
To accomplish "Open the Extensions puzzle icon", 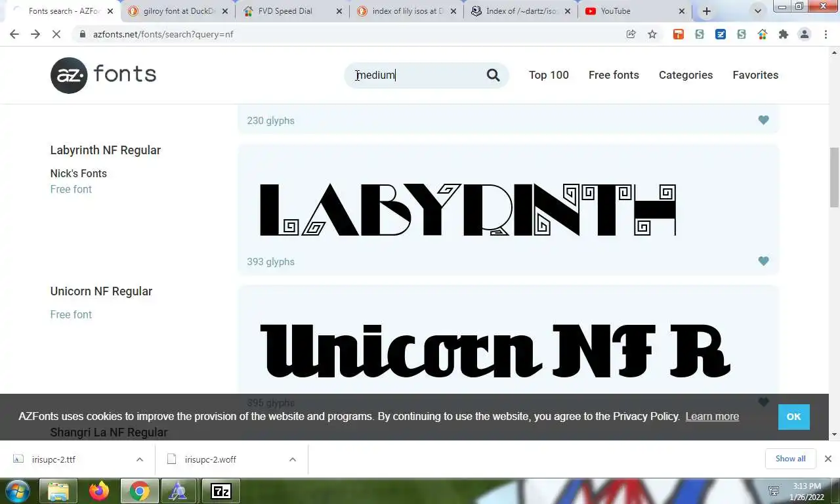I will click(783, 34).
